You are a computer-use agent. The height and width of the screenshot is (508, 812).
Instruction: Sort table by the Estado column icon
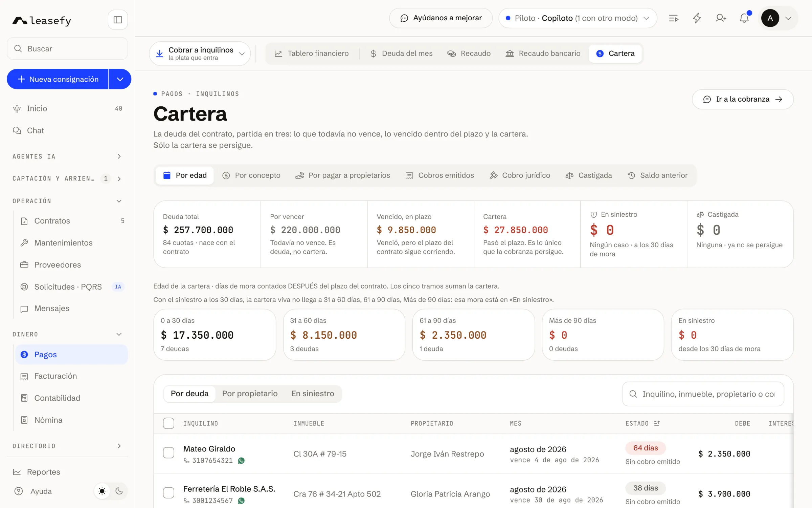(657, 423)
